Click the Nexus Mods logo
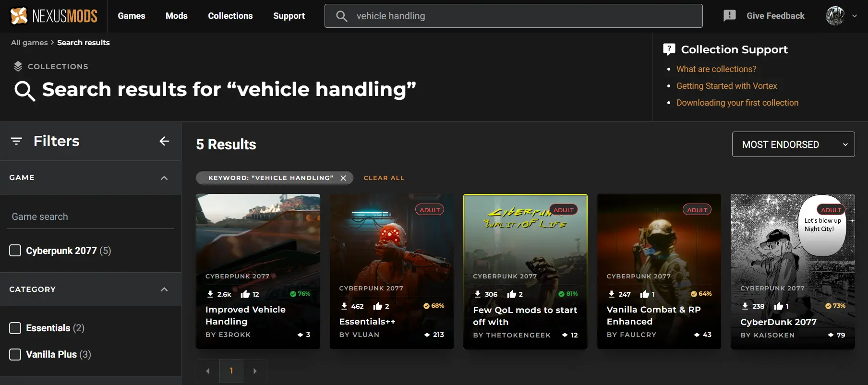The image size is (868, 385). (54, 16)
